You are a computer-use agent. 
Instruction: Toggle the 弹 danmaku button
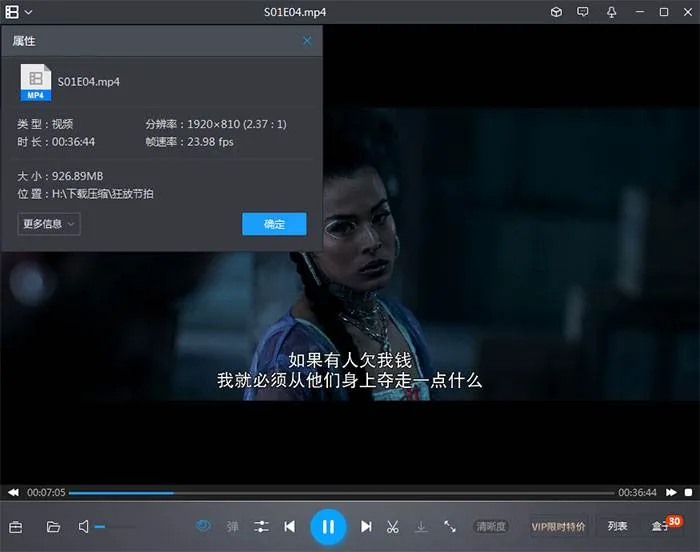point(232,527)
